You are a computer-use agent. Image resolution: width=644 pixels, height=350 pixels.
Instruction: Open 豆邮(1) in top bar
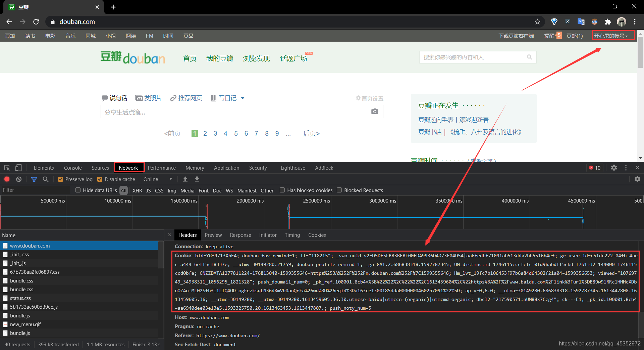pyautogui.click(x=575, y=36)
